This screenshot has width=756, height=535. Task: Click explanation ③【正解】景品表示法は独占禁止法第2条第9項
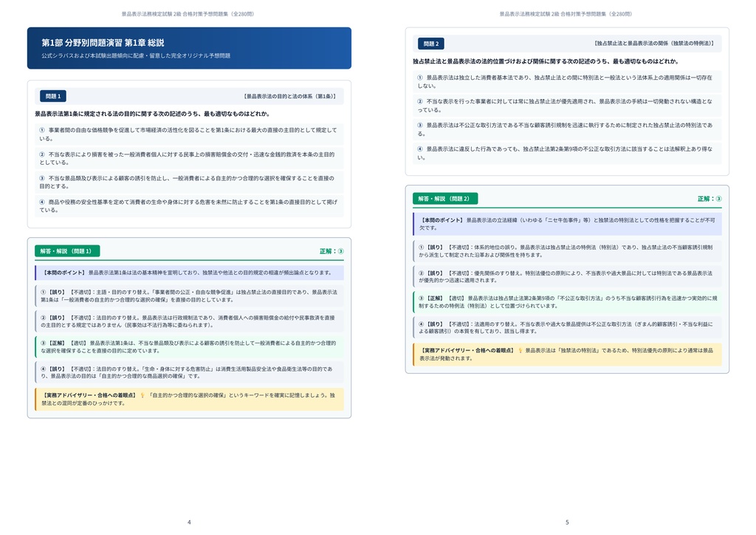(568, 302)
